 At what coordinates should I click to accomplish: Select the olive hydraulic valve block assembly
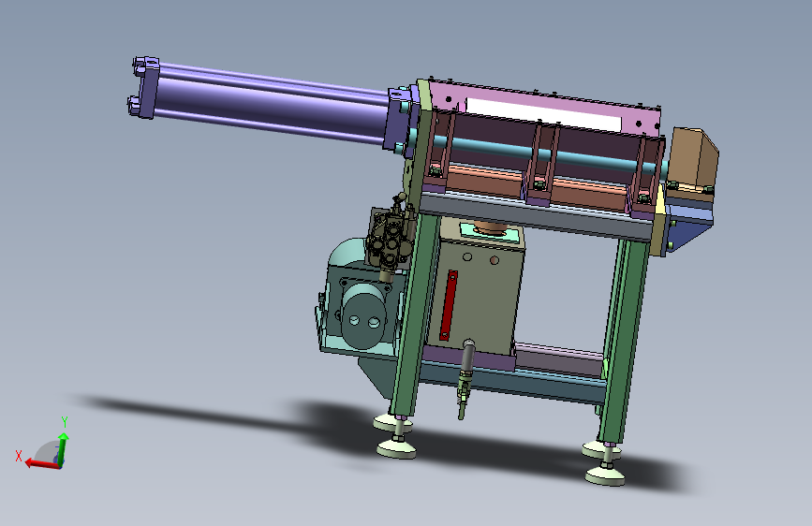390,236
